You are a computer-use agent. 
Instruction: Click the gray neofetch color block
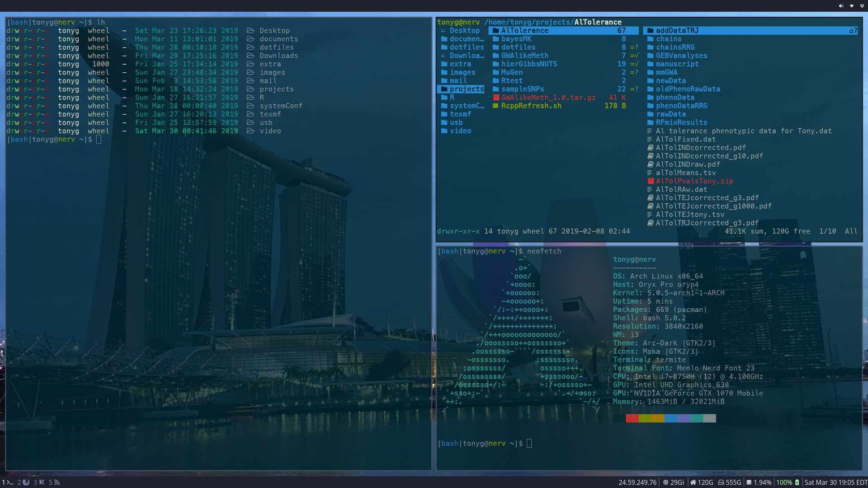pos(710,418)
